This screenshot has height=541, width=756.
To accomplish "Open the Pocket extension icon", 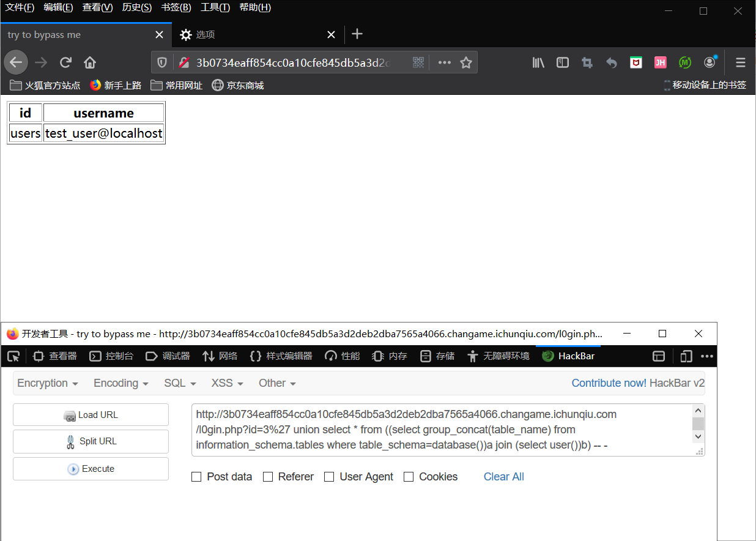I will coord(636,62).
